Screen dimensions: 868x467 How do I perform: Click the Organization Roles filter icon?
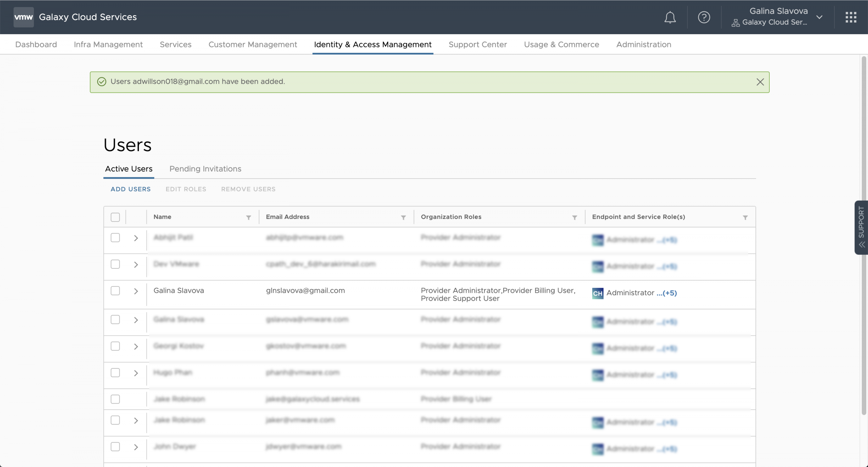click(574, 218)
